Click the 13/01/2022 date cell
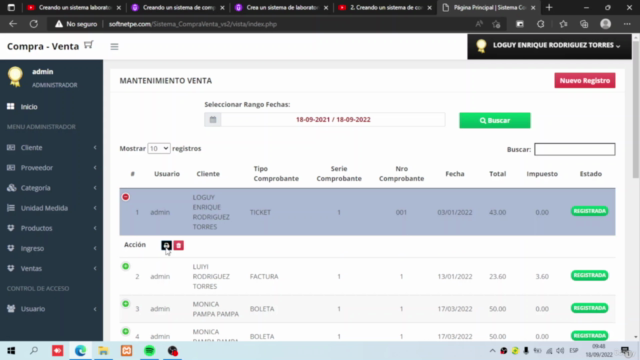Image resolution: width=640 pixels, height=360 pixels. point(455,277)
